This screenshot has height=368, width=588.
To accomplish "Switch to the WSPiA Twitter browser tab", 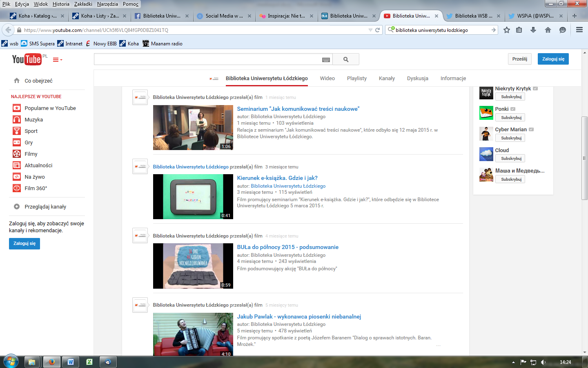I will click(x=535, y=16).
